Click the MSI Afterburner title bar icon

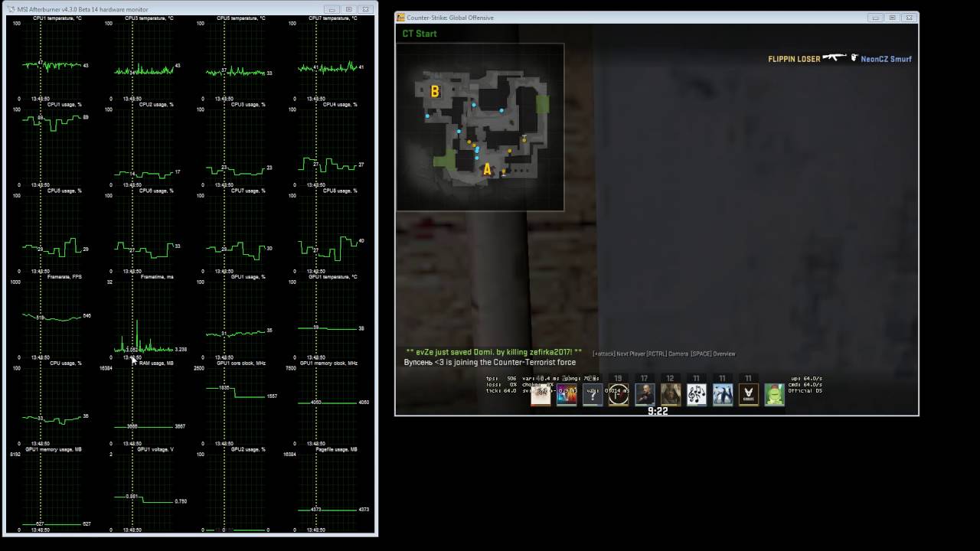(x=11, y=9)
